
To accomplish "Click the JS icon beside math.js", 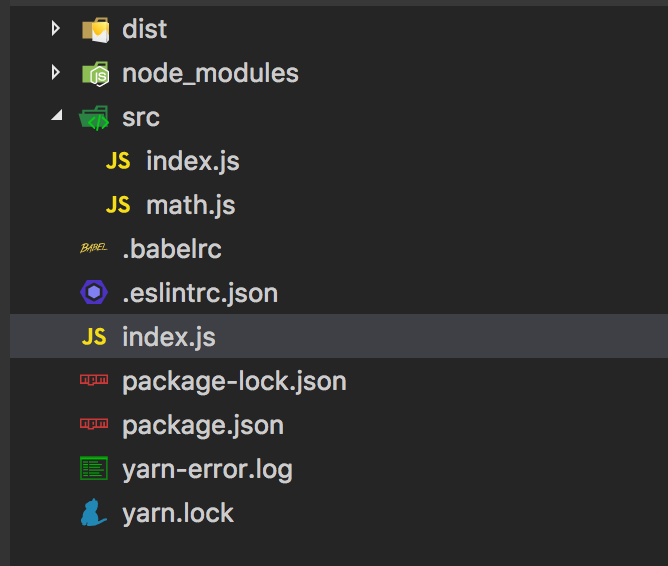I will (x=118, y=205).
